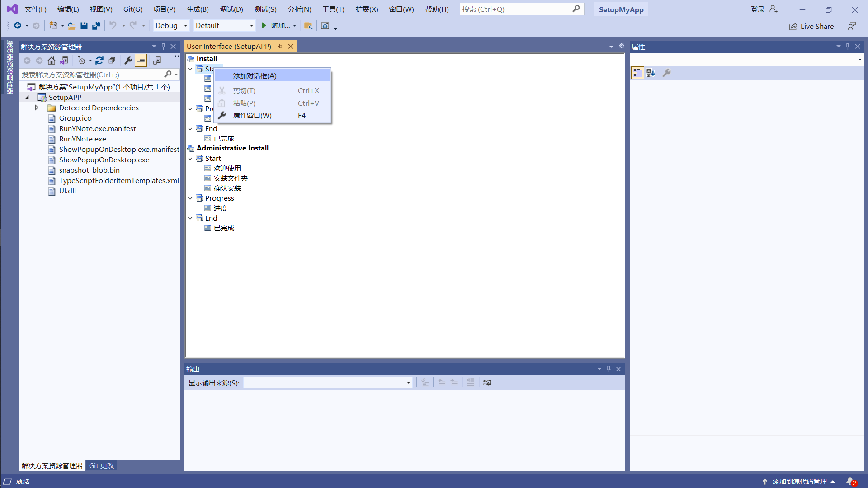Screen dimensions: 868x488
Task: Click the refresh icon in Solution Explorer
Action: tap(99, 61)
